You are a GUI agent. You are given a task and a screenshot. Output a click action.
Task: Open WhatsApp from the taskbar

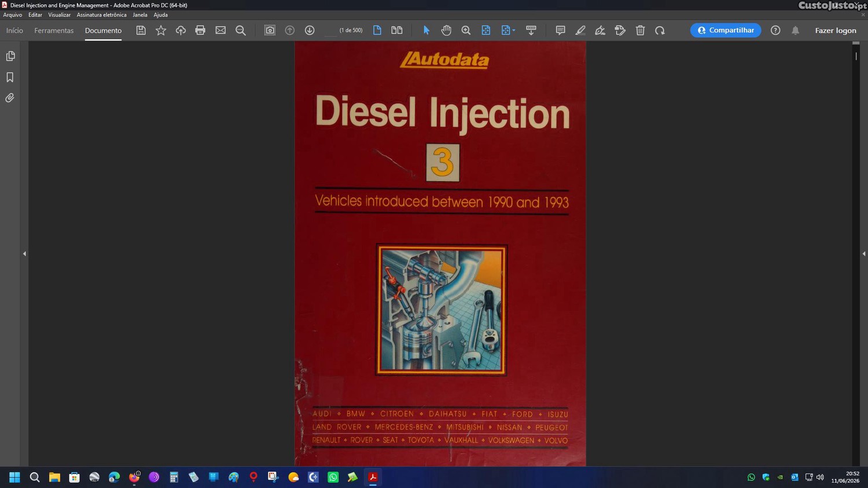pos(333,477)
